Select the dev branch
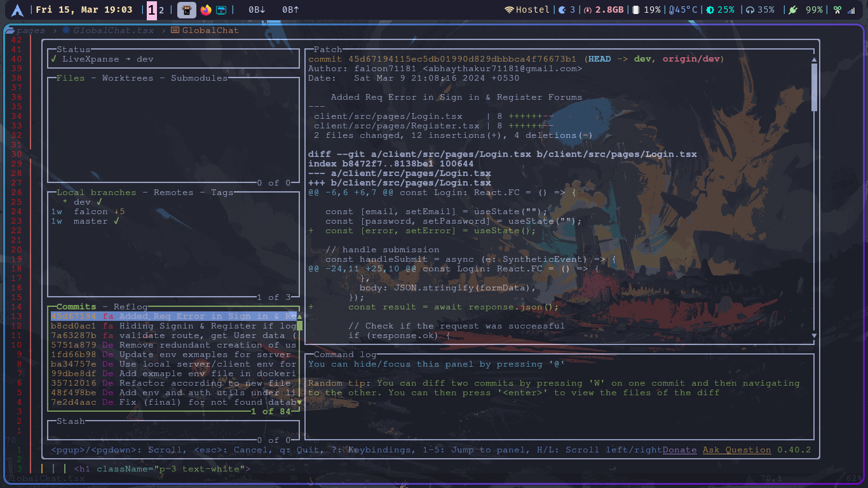 (x=172, y=202)
